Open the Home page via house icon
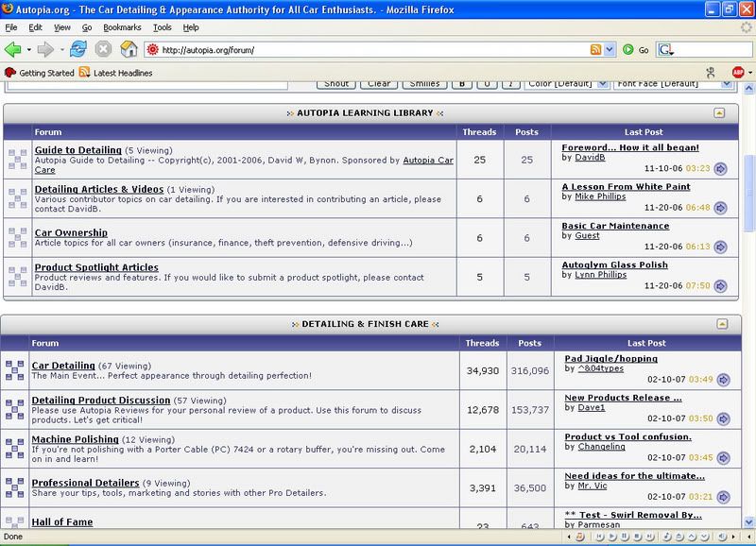Screen dimensions: 756x546 pos(129,49)
